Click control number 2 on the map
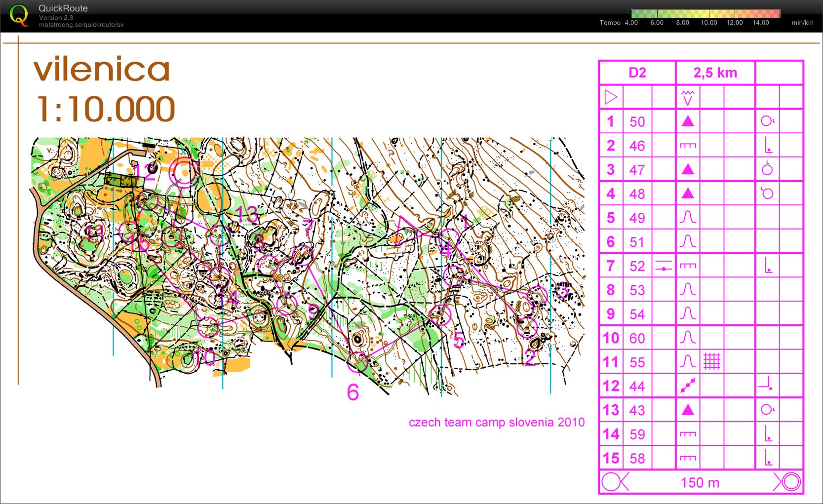This screenshot has width=823, height=504. pyautogui.click(x=530, y=358)
